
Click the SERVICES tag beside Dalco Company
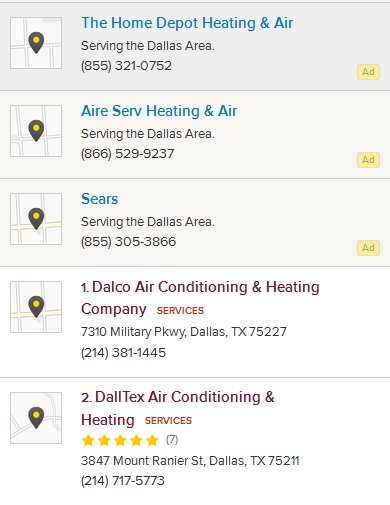coord(180,311)
